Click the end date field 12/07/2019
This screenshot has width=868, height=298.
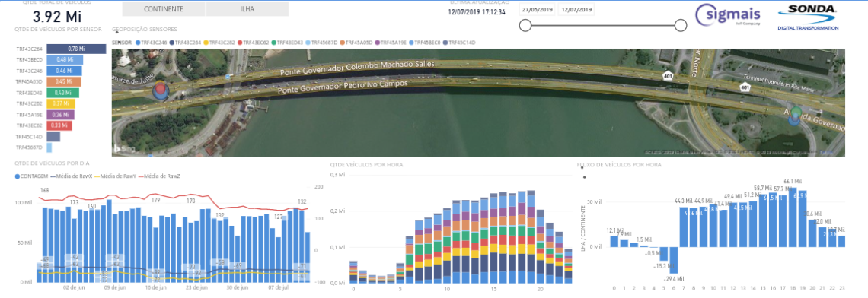(576, 9)
